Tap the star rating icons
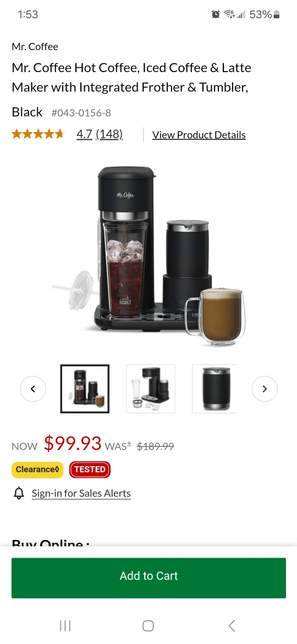This screenshot has width=297, height=644. coord(38,134)
